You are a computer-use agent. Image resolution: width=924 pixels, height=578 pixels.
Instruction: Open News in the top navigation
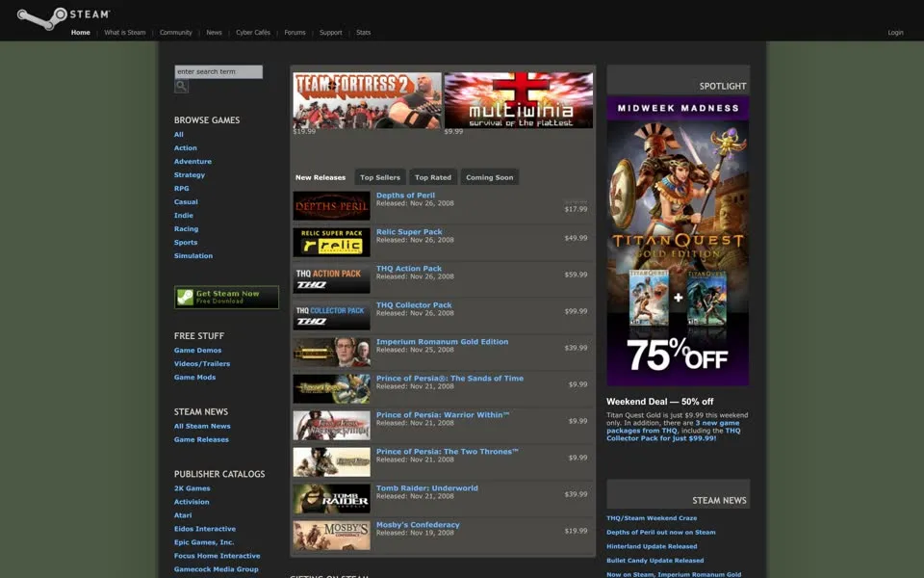[x=214, y=33]
